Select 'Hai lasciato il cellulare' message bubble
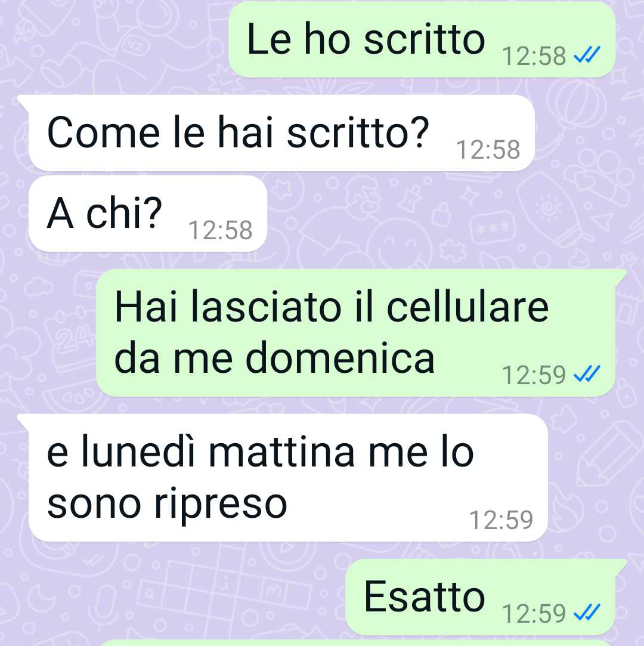 click(356, 333)
